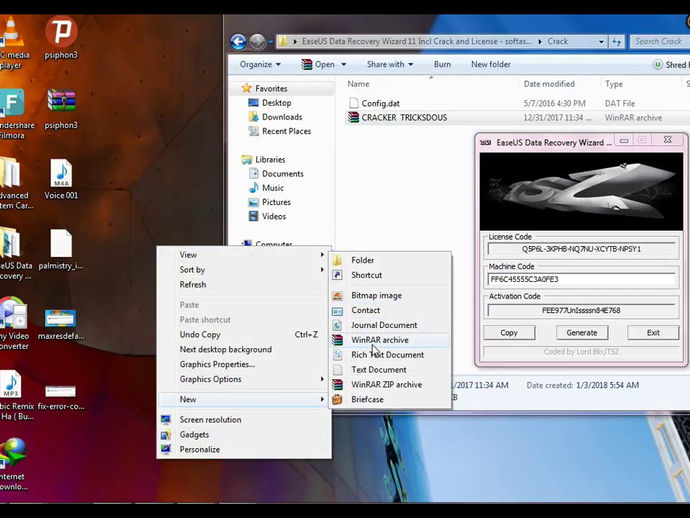Screen dimensions: 690x518
Task: Select the Config.dat file
Action: click(381, 103)
